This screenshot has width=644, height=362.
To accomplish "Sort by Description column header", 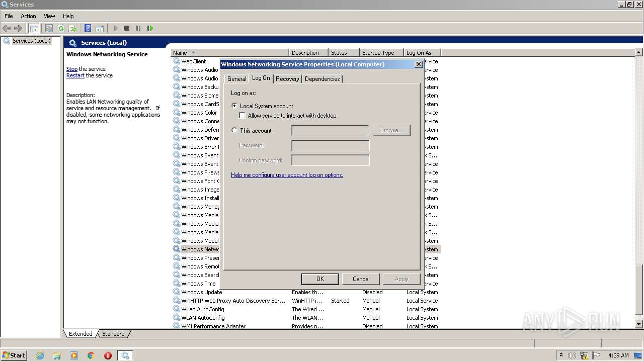I will click(x=308, y=53).
